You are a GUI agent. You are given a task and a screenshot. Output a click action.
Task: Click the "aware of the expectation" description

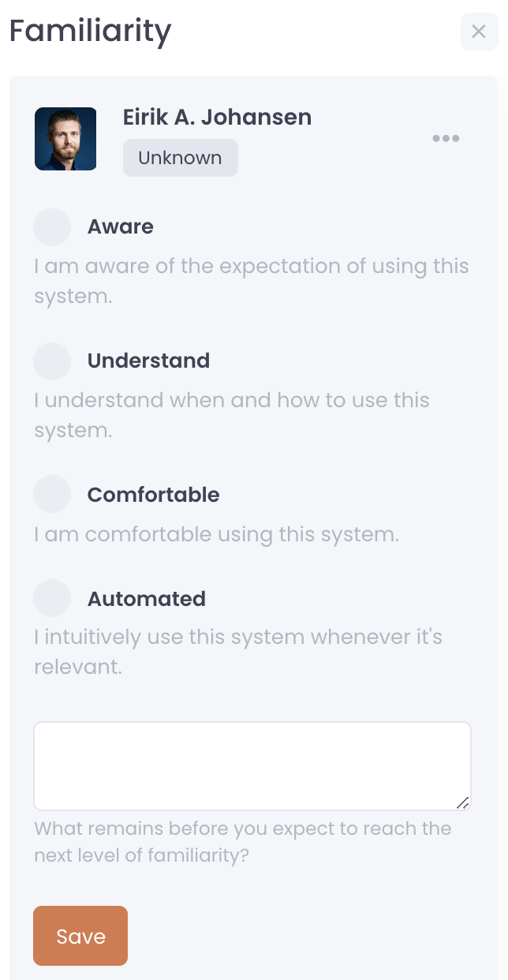[252, 281]
